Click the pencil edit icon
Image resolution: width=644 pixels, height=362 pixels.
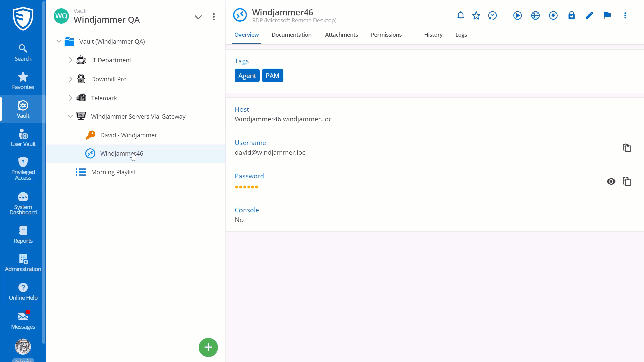pyautogui.click(x=589, y=16)
